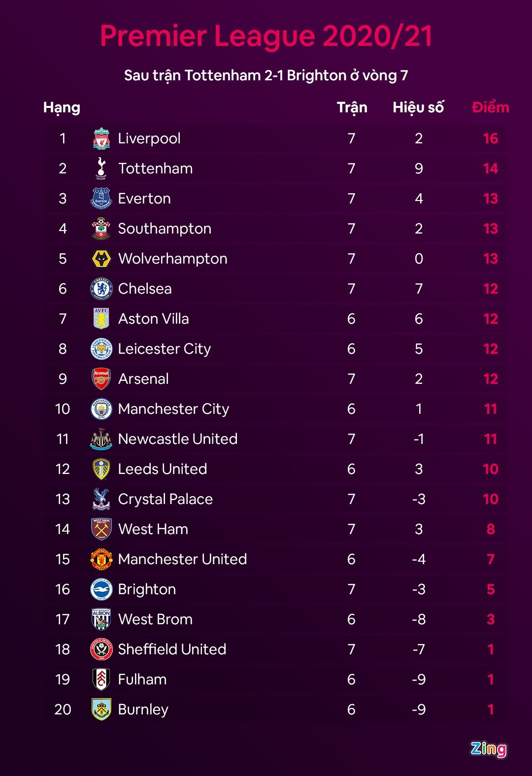The height and width of the screenshot is (776, 532).
Task: Click the Newcastle United team name
Action: (x=178, y=439)
